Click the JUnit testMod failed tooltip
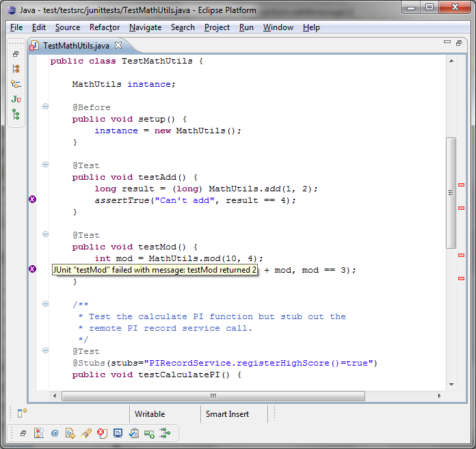The image size is (476, 449). coord(155,270)
